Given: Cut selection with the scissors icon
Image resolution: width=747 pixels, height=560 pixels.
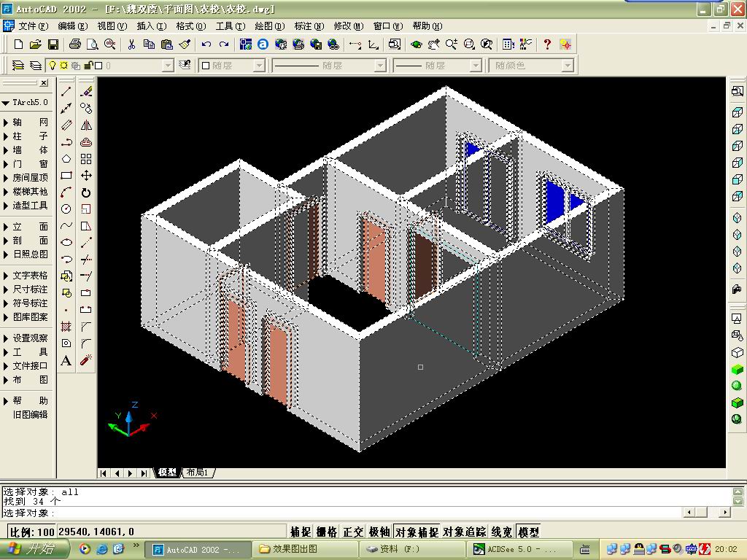Looking at the screenshot, I should (x=131, y=44).
